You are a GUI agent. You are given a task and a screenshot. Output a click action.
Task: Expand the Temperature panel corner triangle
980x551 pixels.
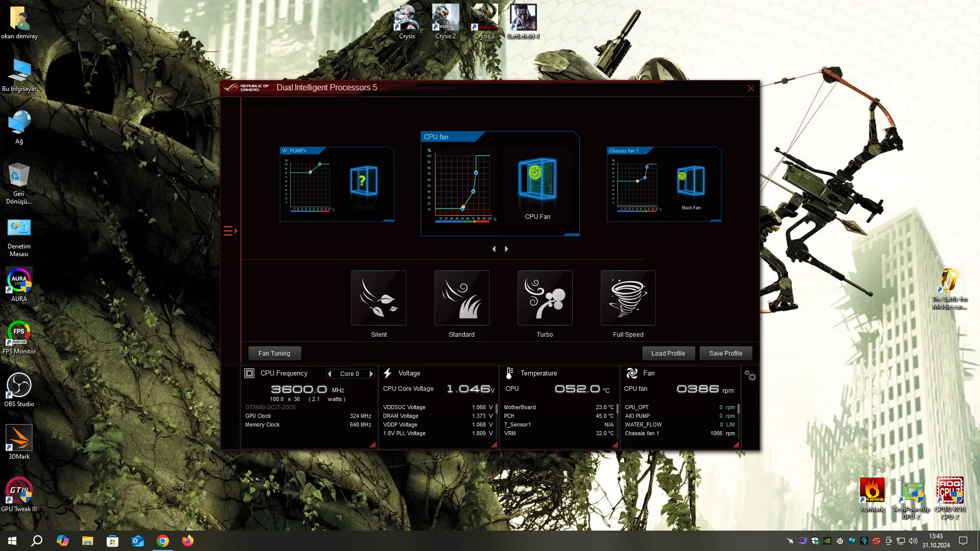point(616,445)
